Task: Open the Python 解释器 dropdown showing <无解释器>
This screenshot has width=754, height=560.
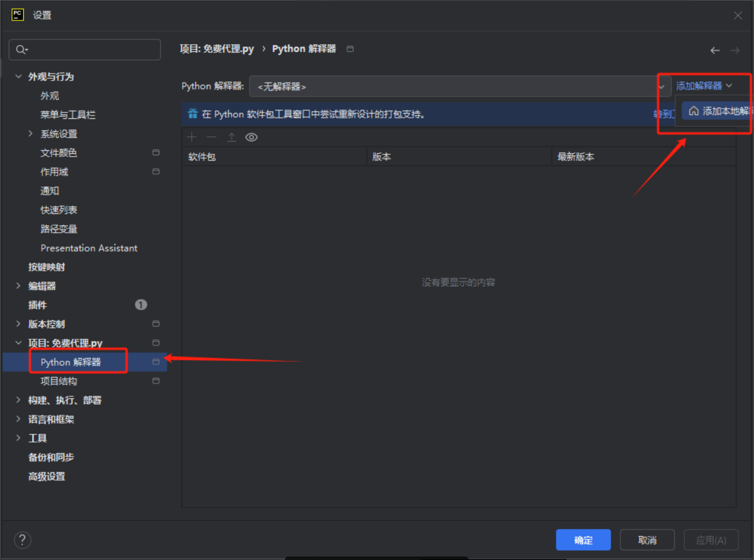Action: [x=459, y=86]
